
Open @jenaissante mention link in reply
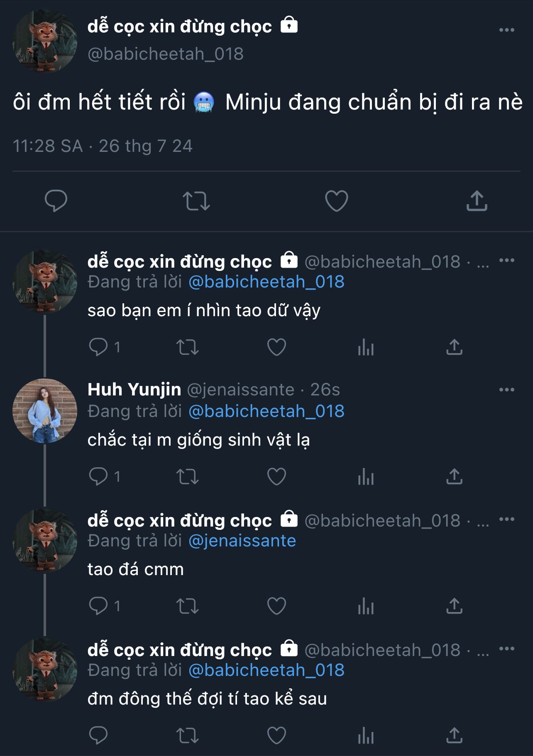pos(242,541)
